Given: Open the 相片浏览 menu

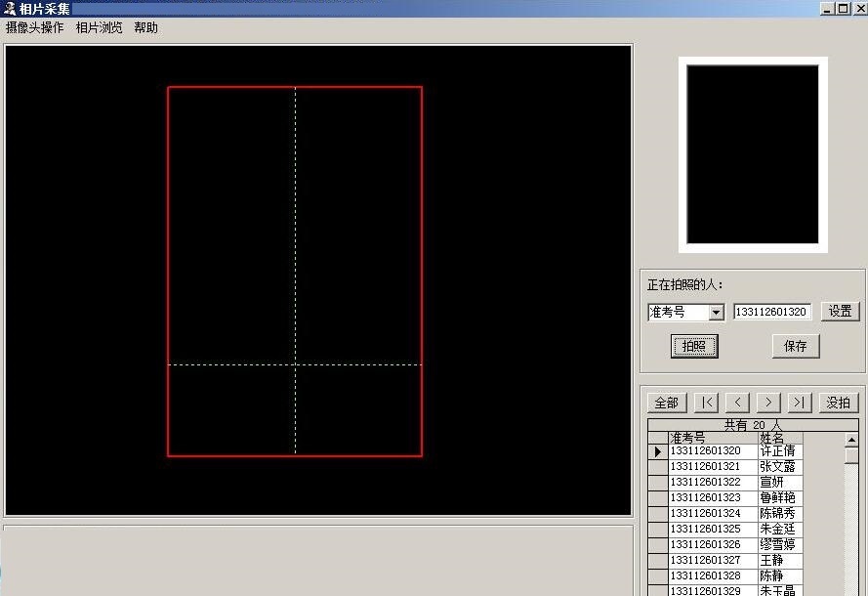Looking at the screenshot, I should click(x=99, y=27).
